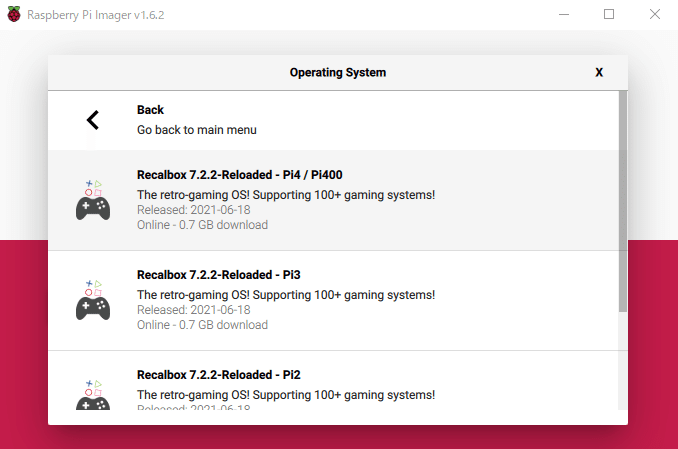Maximize the Raspberry Pi Imager window
The height and width of the screenshot is (449, 678).
click(609, 14)
